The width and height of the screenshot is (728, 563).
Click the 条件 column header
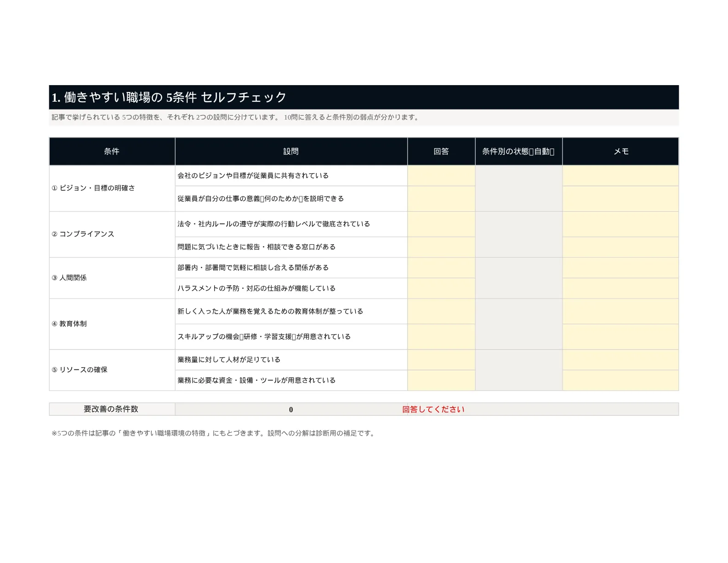coord(112,151)
